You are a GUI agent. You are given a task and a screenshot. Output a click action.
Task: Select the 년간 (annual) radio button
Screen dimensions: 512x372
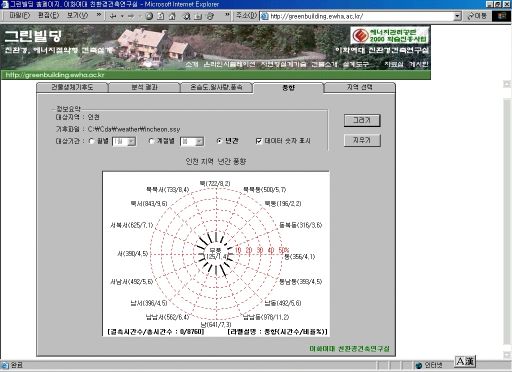(219, 141)
